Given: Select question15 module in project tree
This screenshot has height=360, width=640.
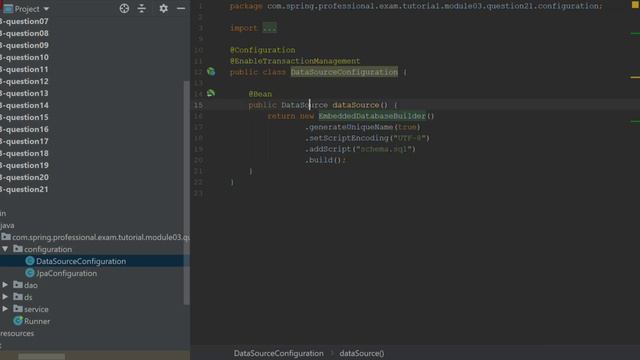Looking at the screenshot, I should coord(24,117).
